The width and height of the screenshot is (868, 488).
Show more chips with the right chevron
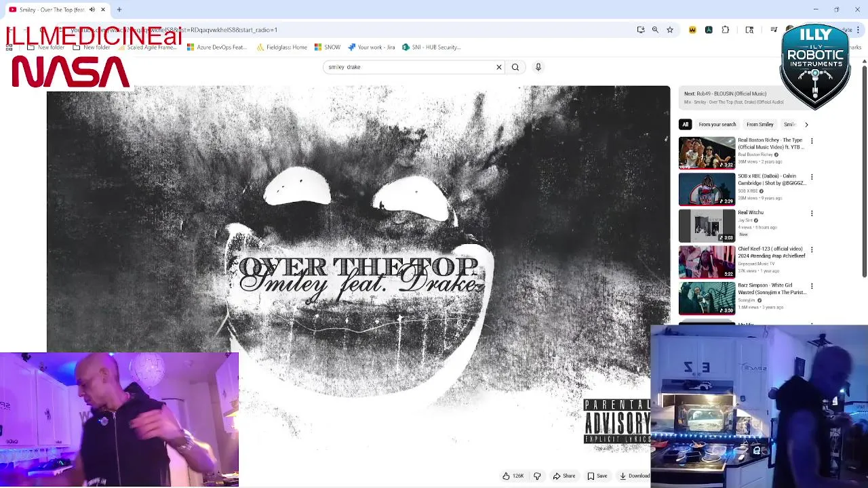806,125
